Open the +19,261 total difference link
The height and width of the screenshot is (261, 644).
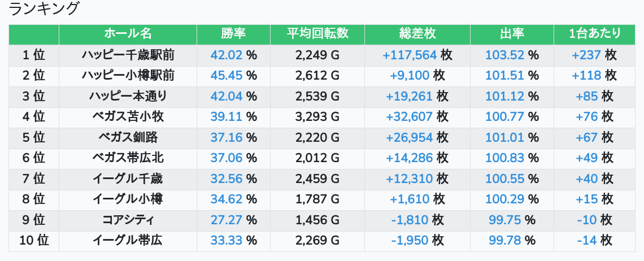tap(409, 96)
